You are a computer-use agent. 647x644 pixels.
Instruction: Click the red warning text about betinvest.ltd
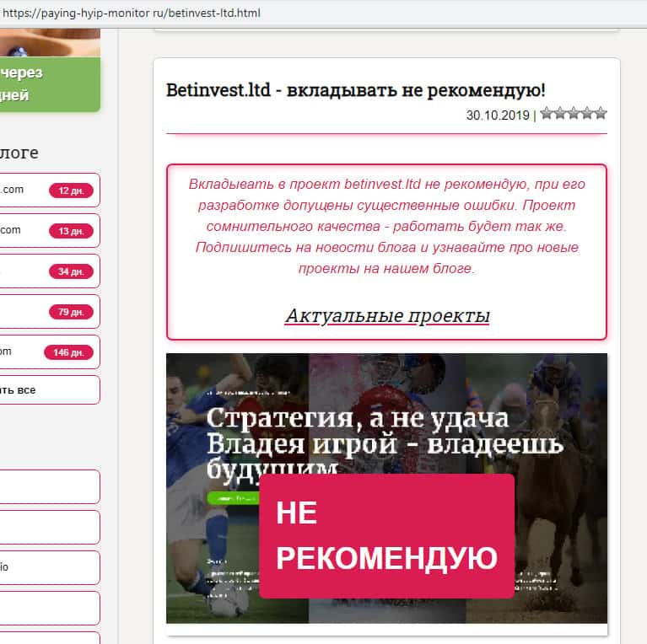coord(386,226)
